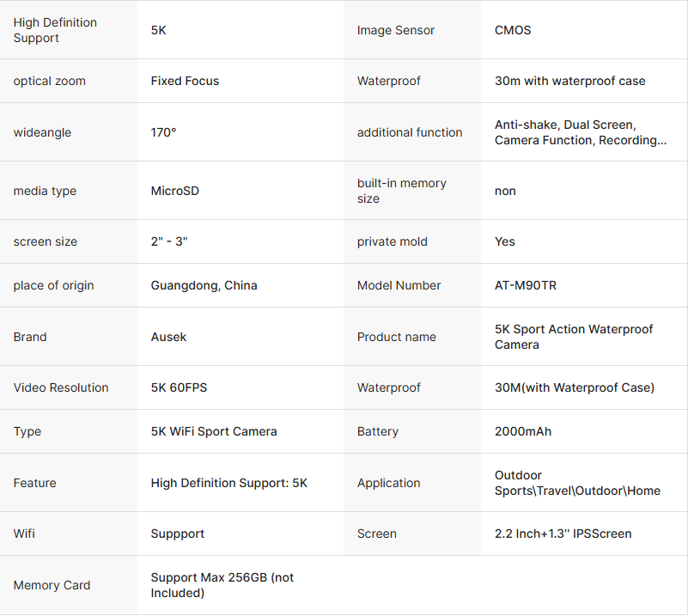Click the 'High Definition Support' label cell
This screenshot has width=688, height=616.
(x=55, y=30)
